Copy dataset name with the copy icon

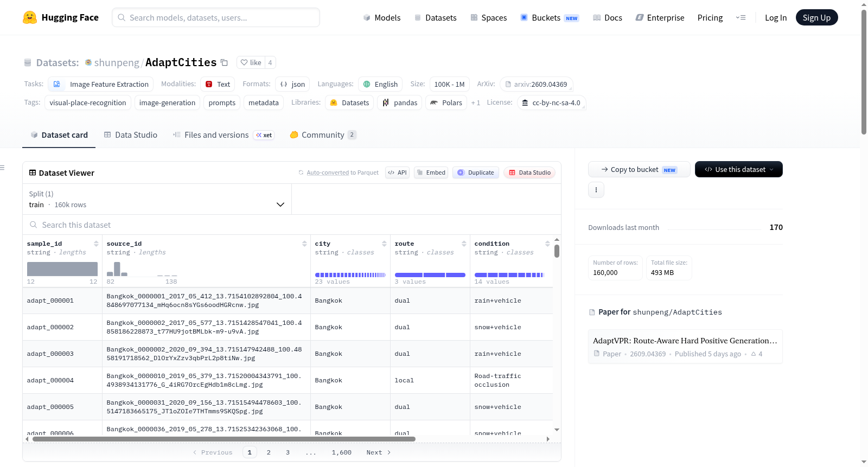(224, 62)
